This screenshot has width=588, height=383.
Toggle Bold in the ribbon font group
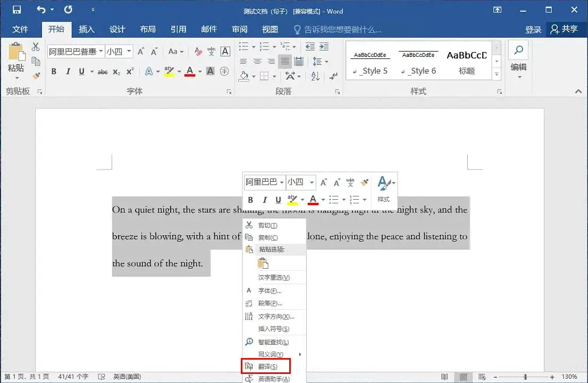tap(54, 72)
